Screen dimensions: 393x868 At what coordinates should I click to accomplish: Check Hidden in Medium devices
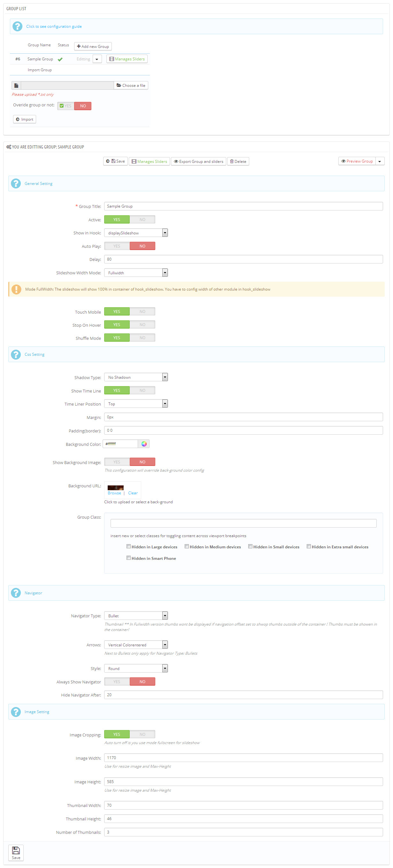pyautogui.click(x=186, y=546)
